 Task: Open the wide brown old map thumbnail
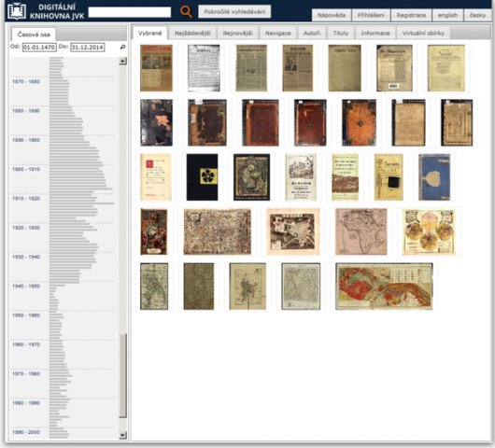coord(218,231)
